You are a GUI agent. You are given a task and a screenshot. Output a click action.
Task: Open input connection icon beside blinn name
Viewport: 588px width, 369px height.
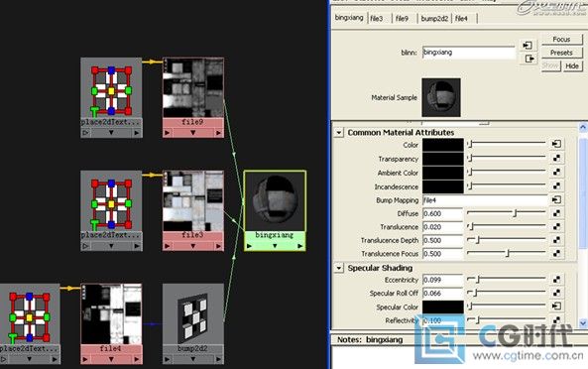click(x=528, y=46)
